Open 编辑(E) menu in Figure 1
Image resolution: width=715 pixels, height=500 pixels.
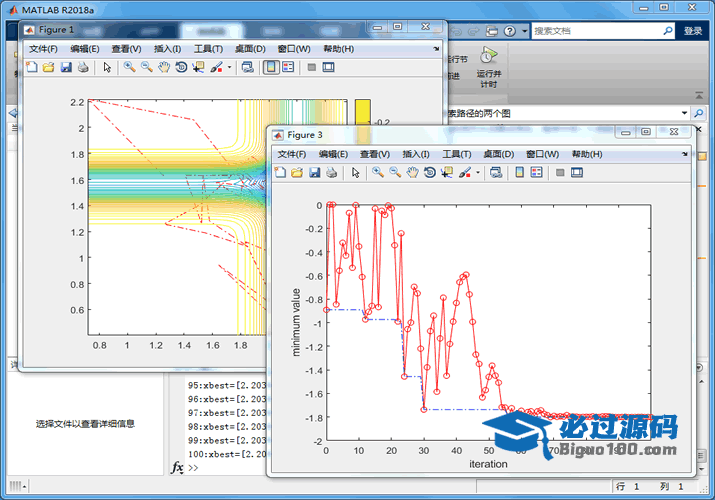85,49
